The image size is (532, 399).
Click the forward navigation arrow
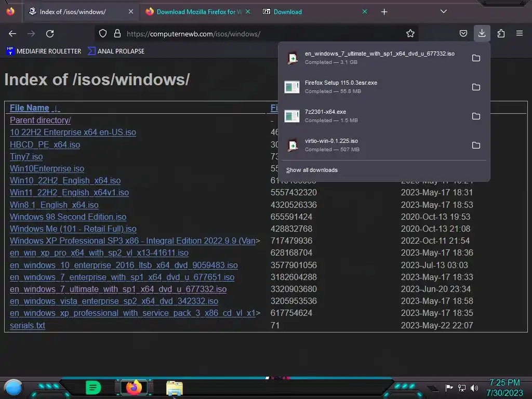[31, 34]
